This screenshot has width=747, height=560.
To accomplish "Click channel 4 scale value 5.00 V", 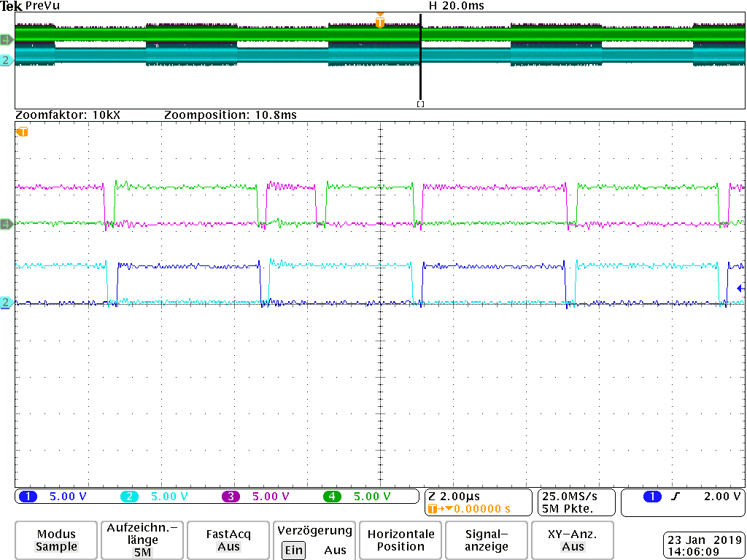I will tap(372, 497).
